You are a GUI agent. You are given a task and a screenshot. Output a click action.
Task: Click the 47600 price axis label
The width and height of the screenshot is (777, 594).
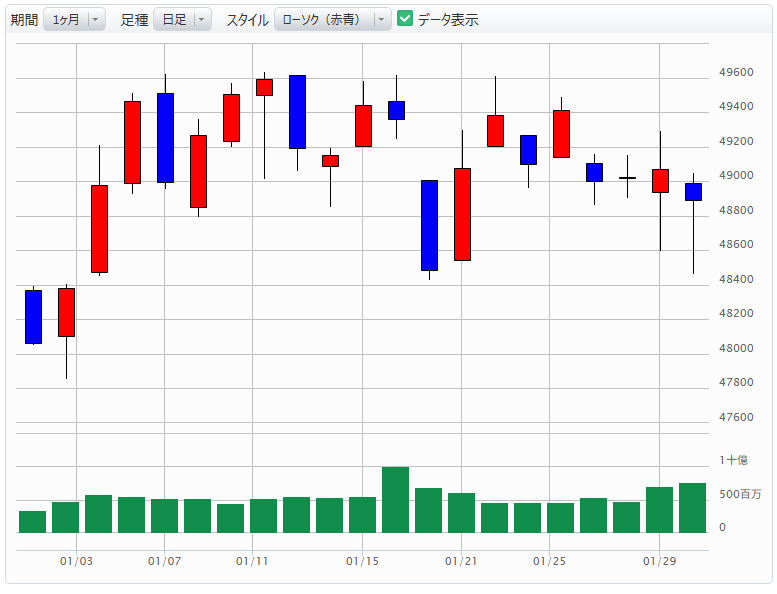(x=736, y=417)
